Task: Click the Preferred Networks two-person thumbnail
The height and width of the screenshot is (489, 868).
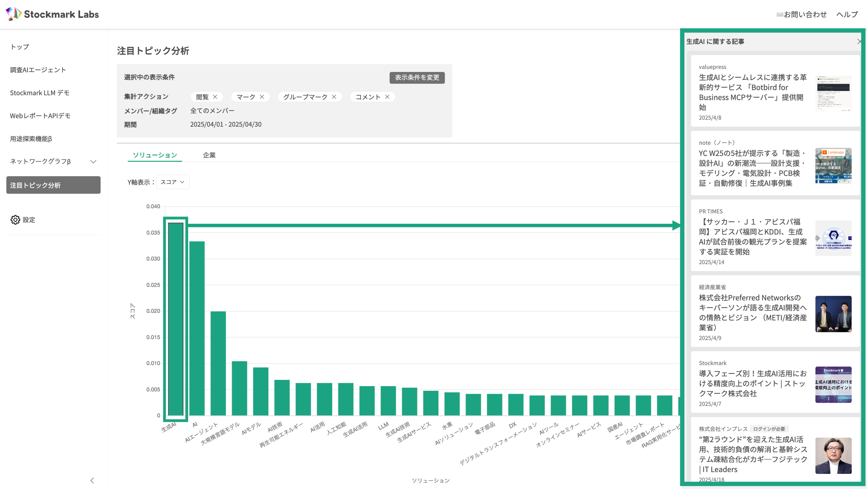Action: click(833, 314)
